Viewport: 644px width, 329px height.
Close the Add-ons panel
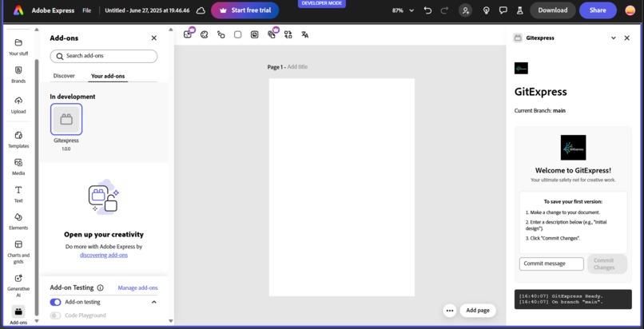pos(154,38)
